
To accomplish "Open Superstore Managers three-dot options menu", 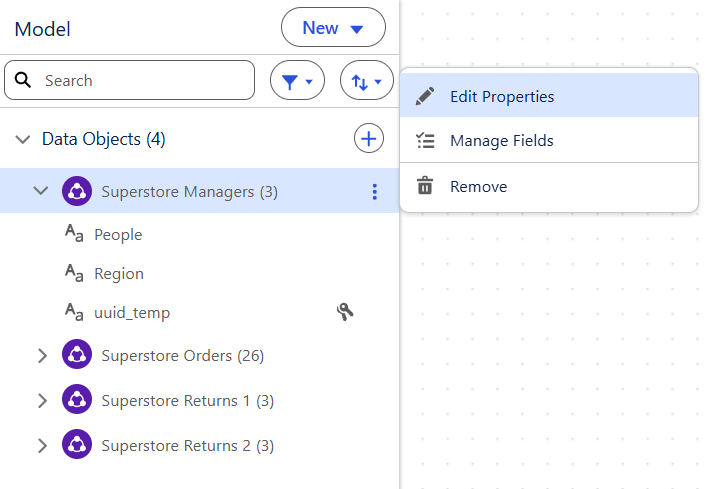I will click(x=374, y=192).
